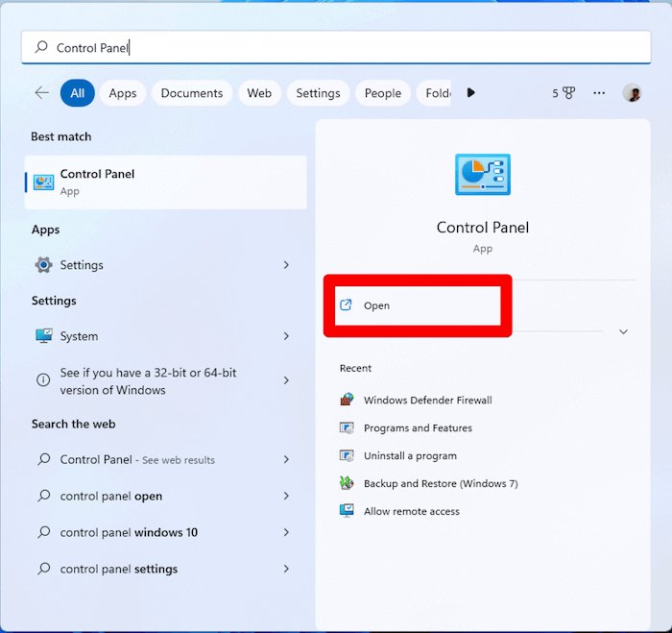Open Windows Defender Firewall from Recent
672x633 pixels.
(x=428, y=401)
